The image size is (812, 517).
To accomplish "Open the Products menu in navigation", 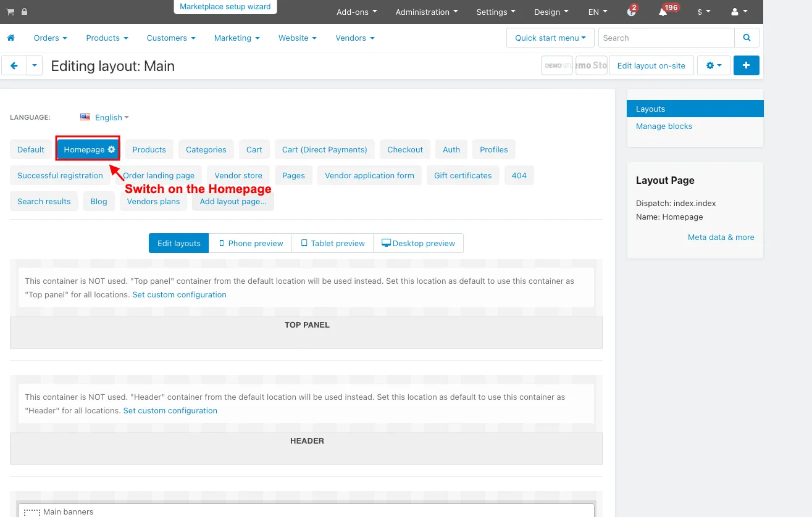I will click(107, 38).
